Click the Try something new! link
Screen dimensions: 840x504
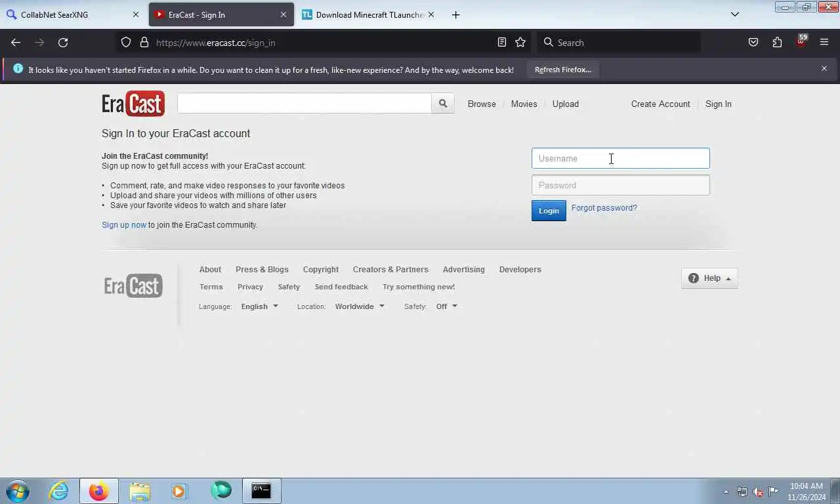coord(419,287)
